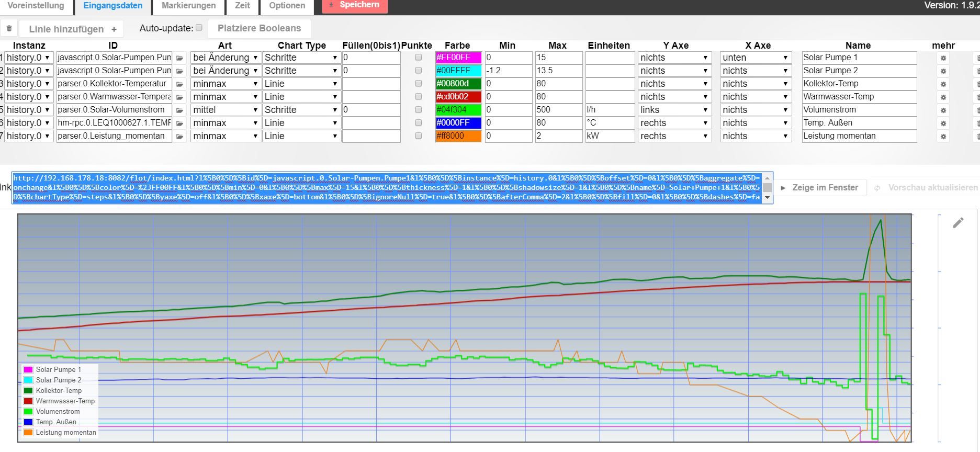This screenshot has height=452, width=980.
Task: Open orange #ff8000 color field for Leistung momentan
Action: pos(458,136)
